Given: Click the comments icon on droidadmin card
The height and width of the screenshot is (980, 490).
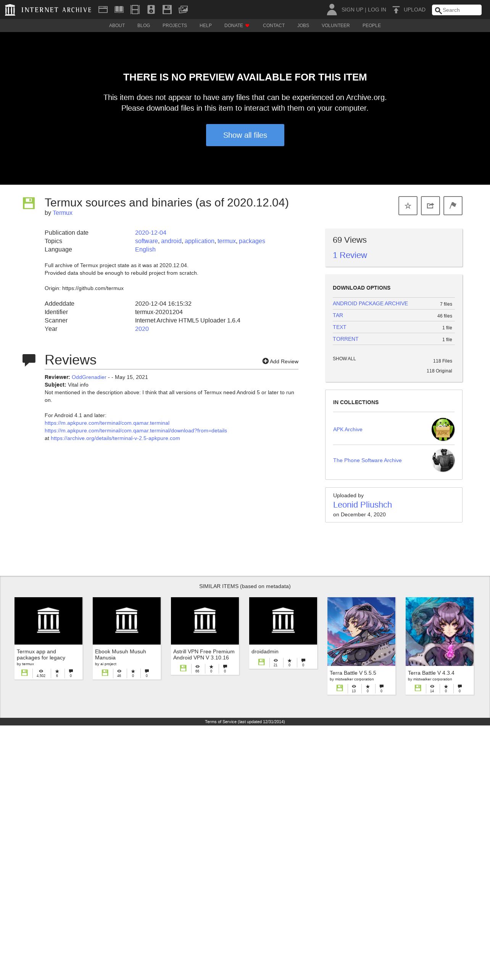Looking at the screenshot, I should click(303, 660).
